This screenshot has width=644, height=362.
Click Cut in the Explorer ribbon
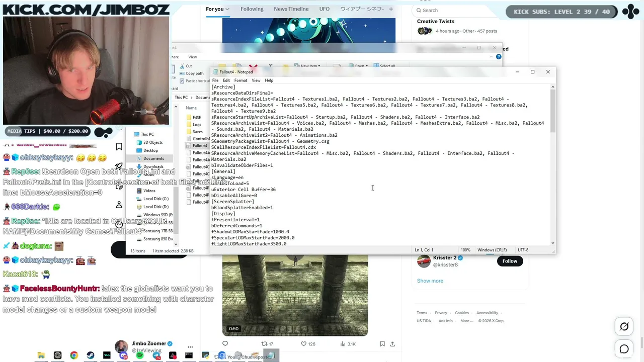click(x=186, y=66)
